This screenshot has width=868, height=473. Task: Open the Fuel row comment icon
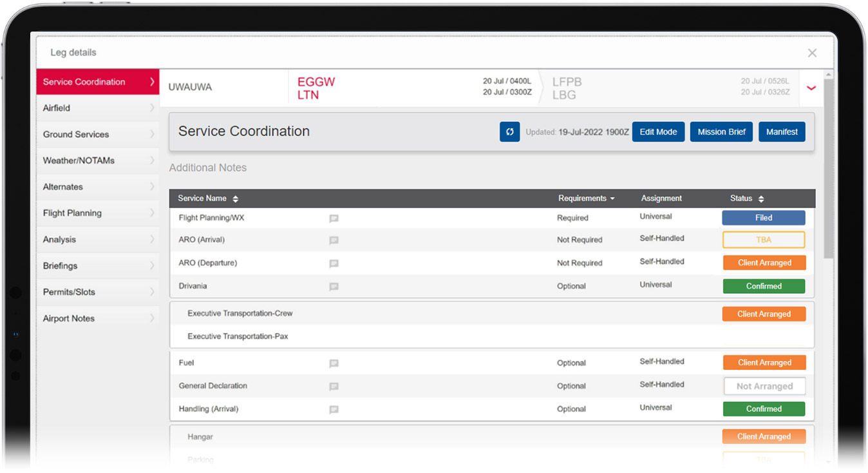pos(334,363)
